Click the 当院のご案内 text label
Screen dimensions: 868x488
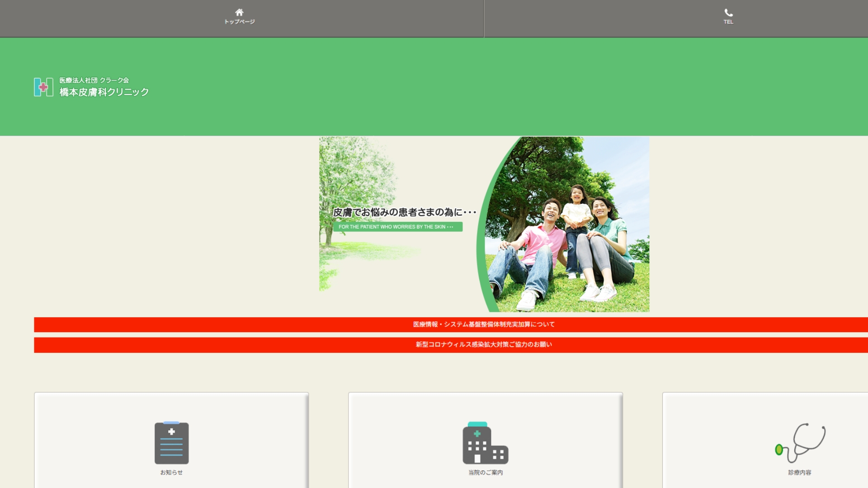(x=485, y=472)
